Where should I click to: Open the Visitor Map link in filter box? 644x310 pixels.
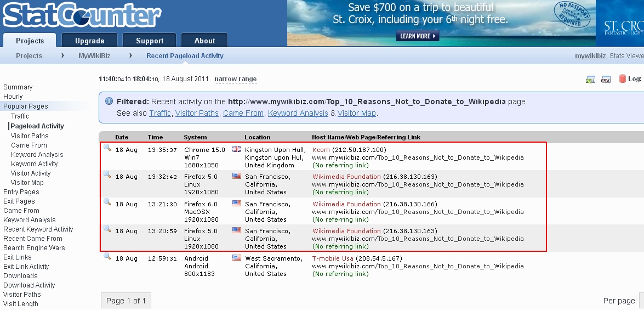[356, 113]
